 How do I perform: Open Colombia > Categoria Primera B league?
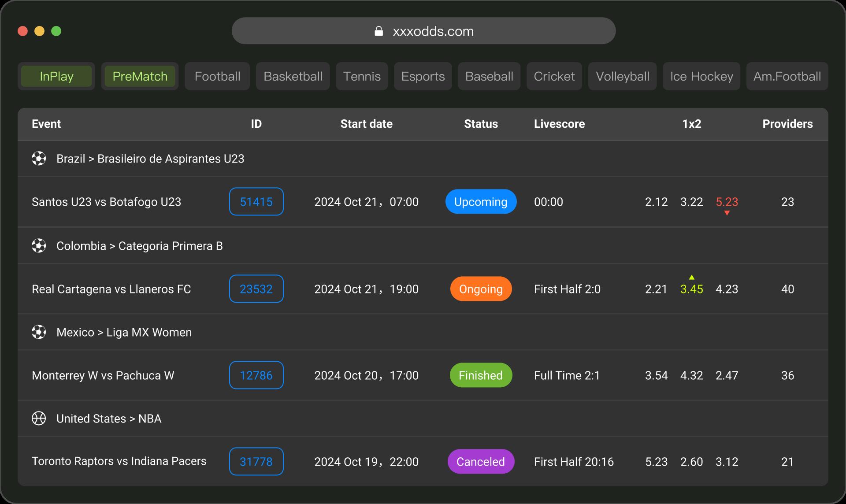[139, 246]
